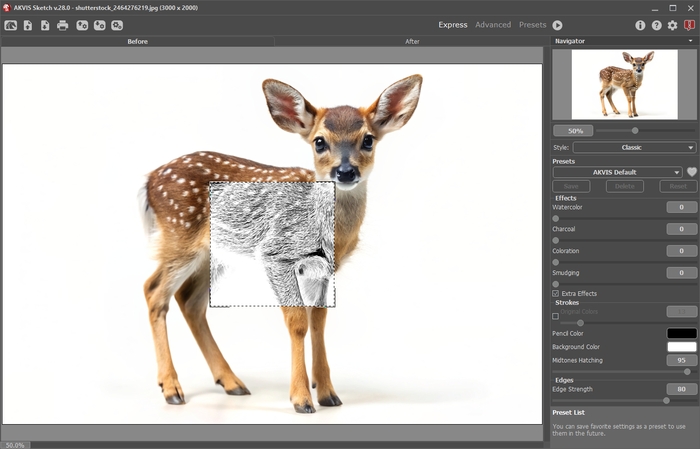Screen dimensions: 700x449
Task: Click the AKVIS Sketch title bar logo
Action: tap(6, 8)
